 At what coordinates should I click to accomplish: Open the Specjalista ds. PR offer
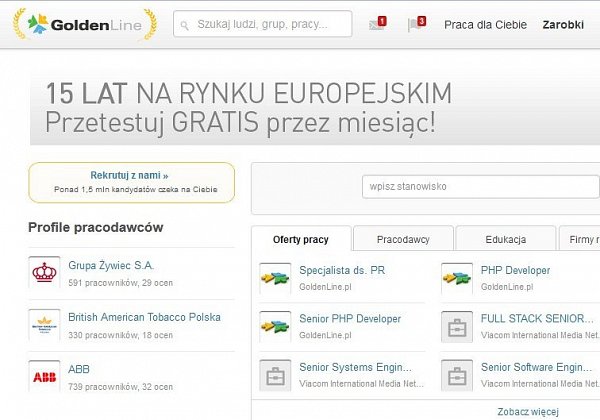[x=342, y=270]
